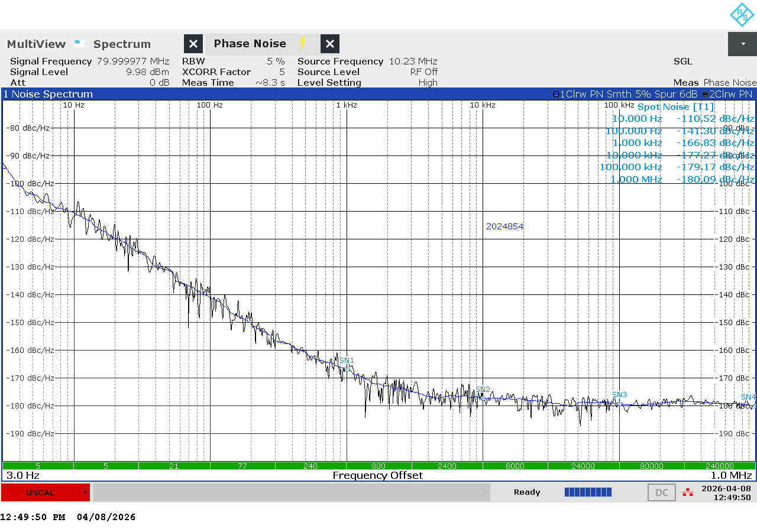This screenshot has width=757, height=532.
Task: Click the 2024854 text label on graph
Action: (x=504, y=226)
